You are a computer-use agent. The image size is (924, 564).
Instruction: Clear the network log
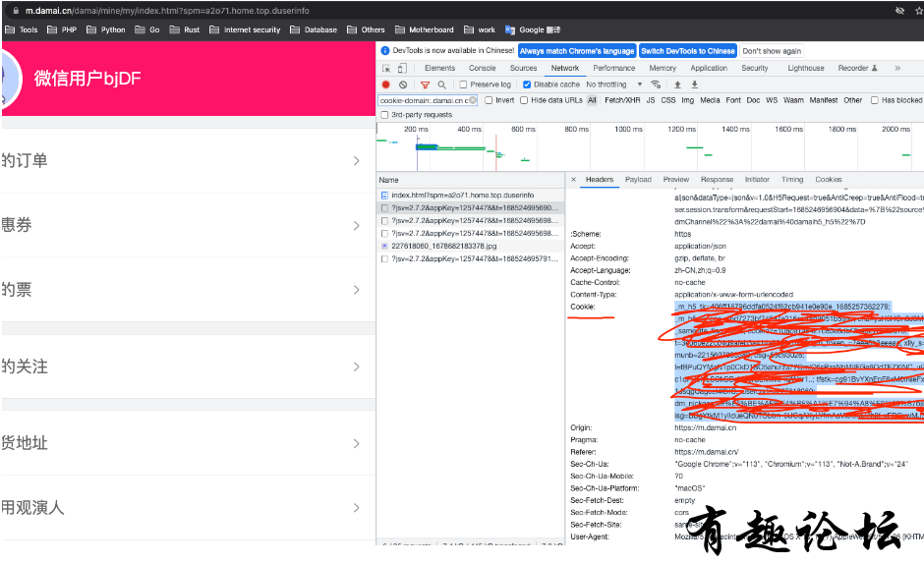tap(402, 85)
